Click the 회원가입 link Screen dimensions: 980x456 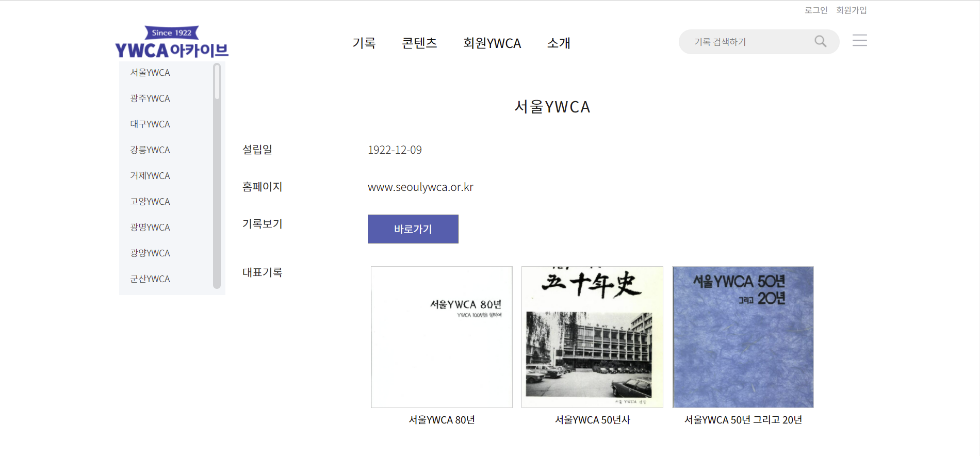[851, 10]
